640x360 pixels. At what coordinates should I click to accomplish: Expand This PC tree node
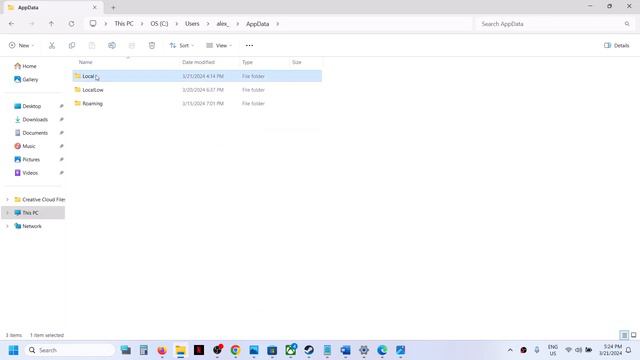click(x=7, y=213)
